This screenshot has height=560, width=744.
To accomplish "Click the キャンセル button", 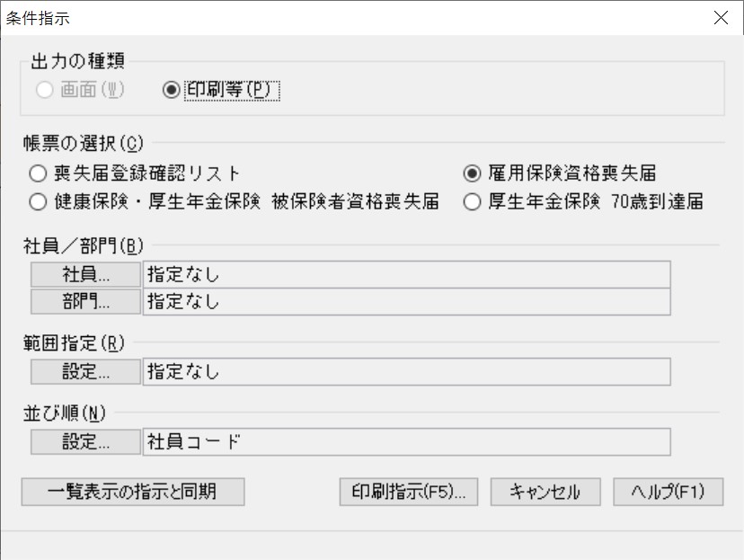I will point(545,492).
